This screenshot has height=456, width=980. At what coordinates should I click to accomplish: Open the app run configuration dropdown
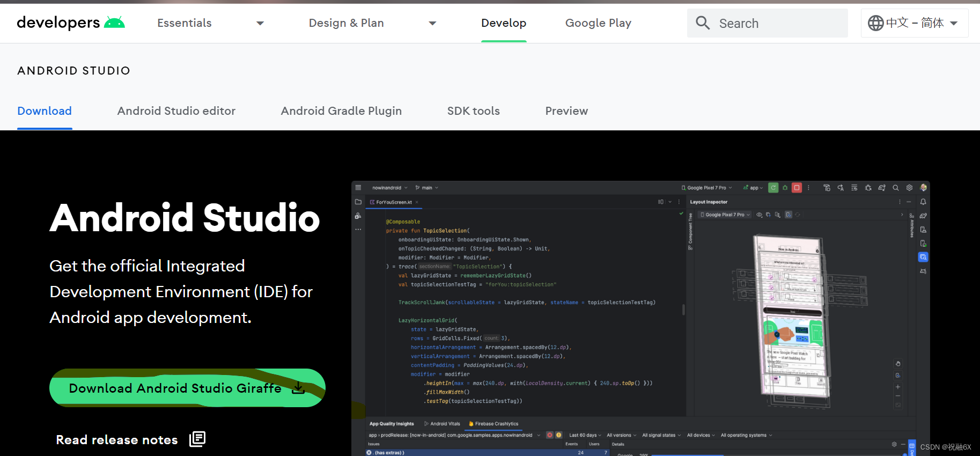tap(753, 188)
